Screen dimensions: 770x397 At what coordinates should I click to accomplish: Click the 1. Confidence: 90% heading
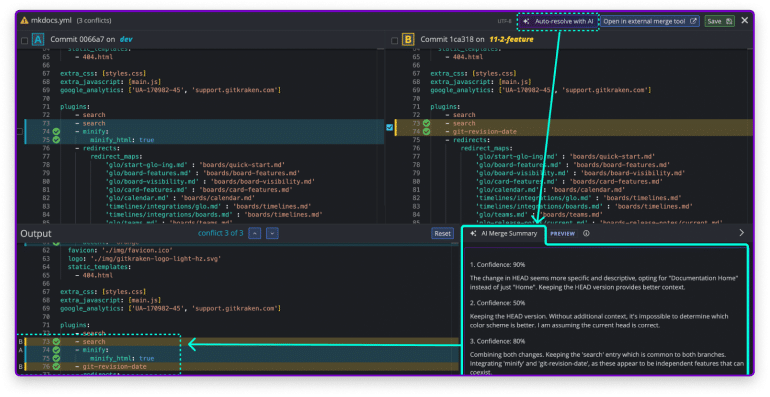497,265
